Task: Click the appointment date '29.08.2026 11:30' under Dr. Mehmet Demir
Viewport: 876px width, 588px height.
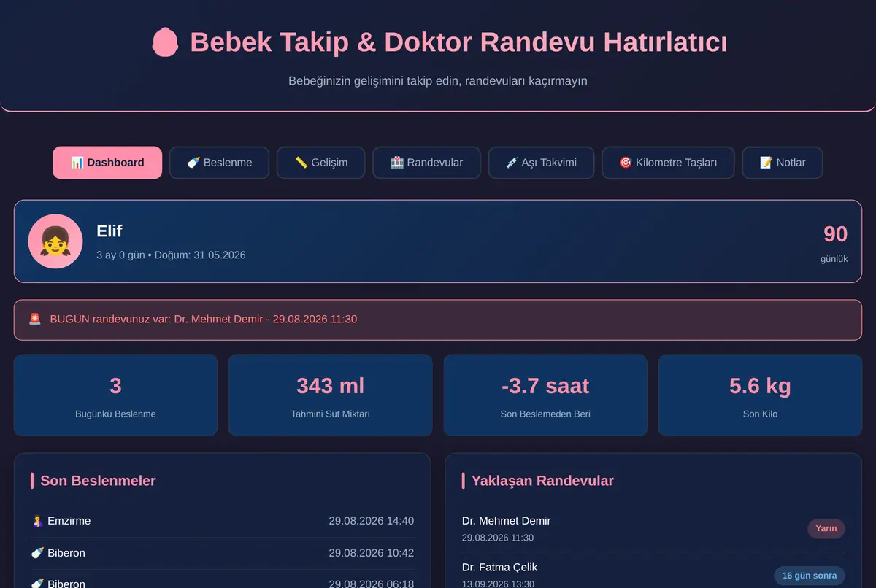Action: (x=498, y=538)
